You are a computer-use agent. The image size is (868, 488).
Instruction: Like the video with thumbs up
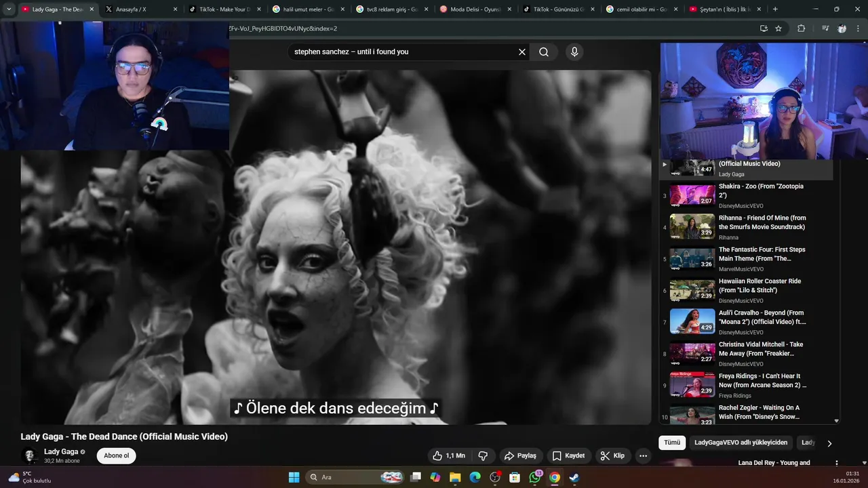(x=450, y=455)
